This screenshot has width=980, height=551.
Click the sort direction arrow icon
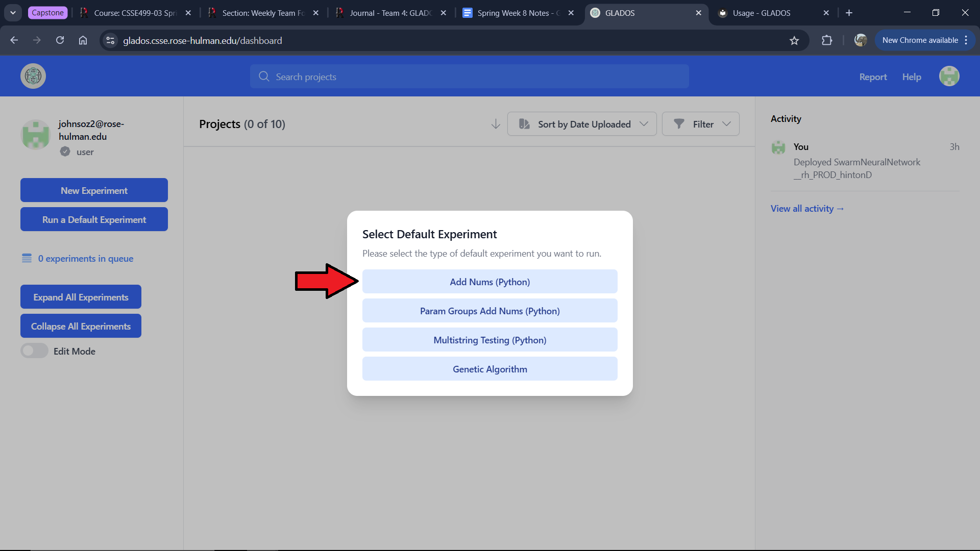[495, 124]
